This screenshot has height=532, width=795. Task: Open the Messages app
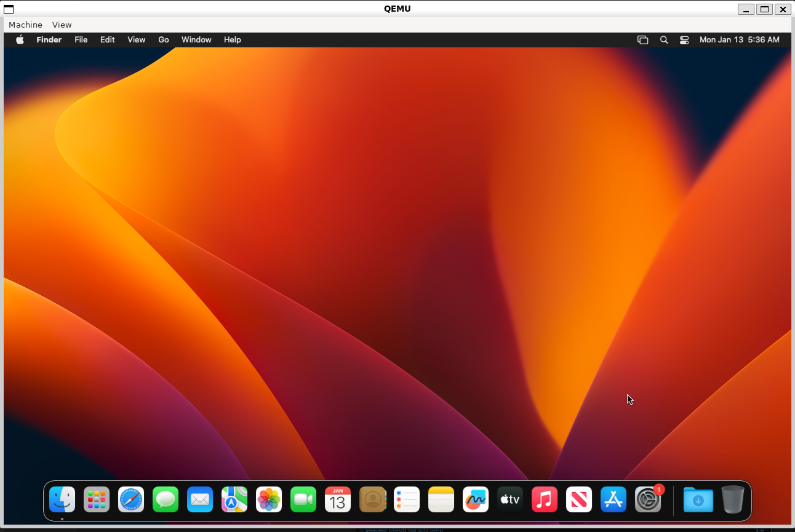pos(166,499)
